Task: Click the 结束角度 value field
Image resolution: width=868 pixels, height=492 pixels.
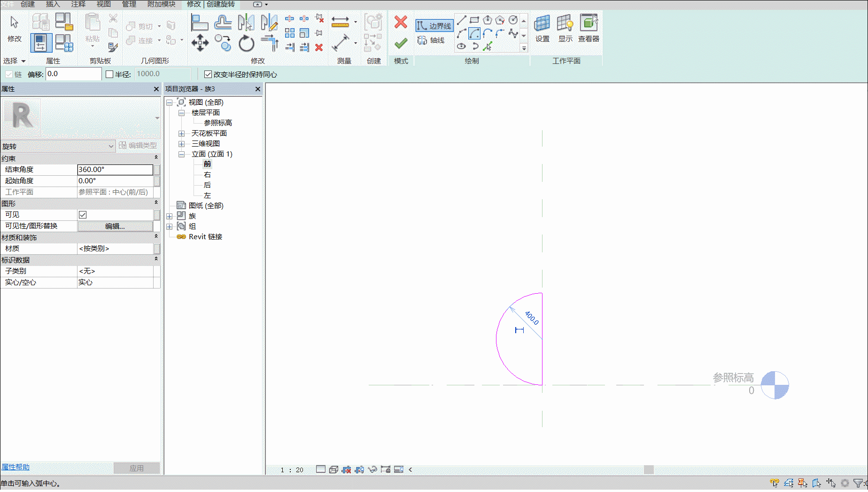Action: [x=115, y=170]
